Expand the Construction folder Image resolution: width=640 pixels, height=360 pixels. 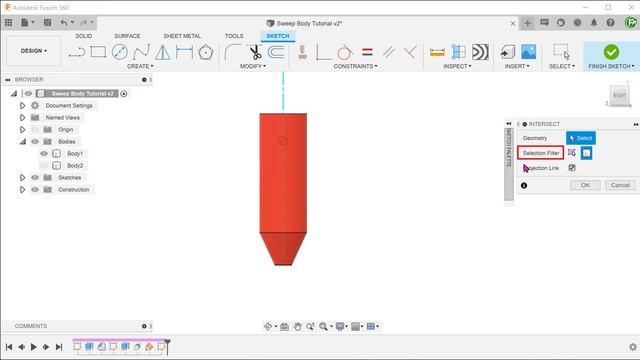pos(22,190)
